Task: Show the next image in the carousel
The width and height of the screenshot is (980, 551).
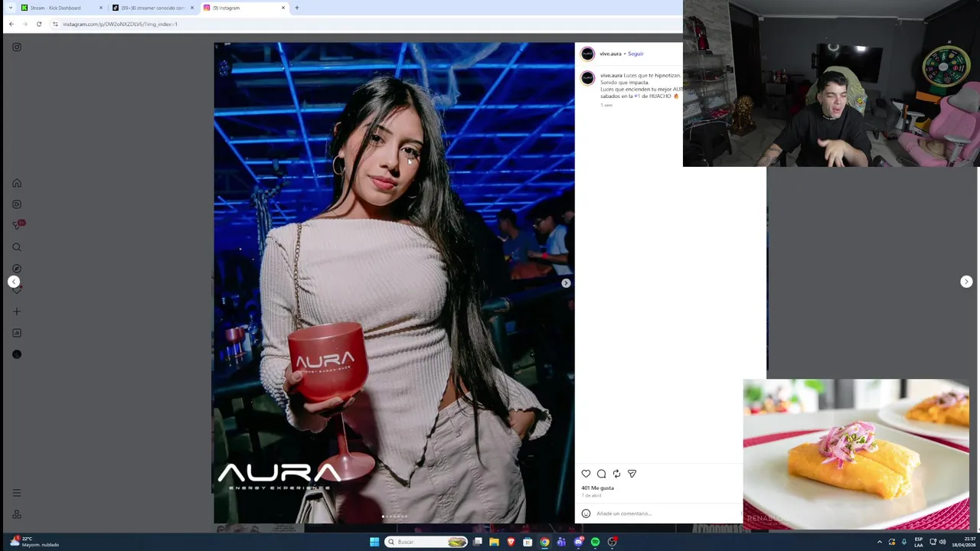Action: [x=566, y=283]
